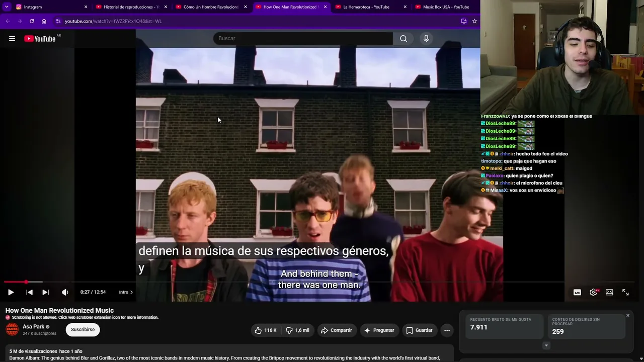Viewport: 644px width, 362px height.
Task: Expand the Intro chapter list
Action: click(x=126, y=292)
